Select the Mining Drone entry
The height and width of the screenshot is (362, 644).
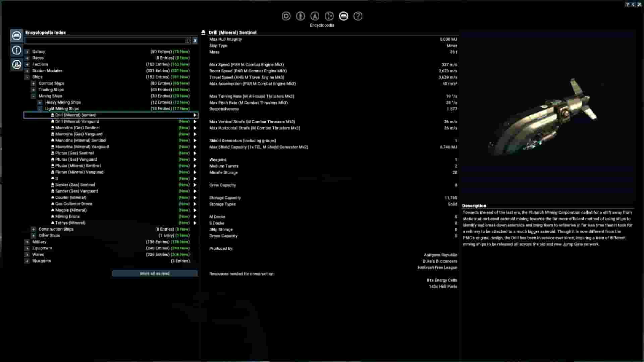pos(67,217)
